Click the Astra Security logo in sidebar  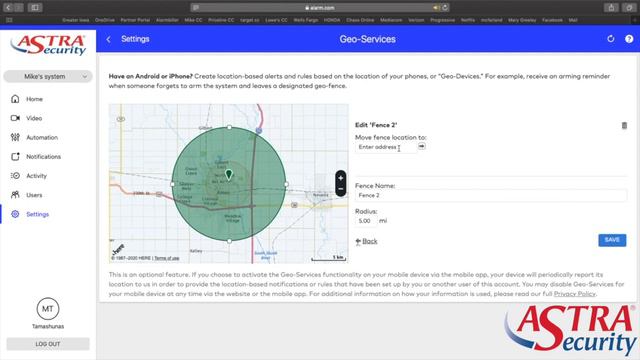click(x=48, y=45)
